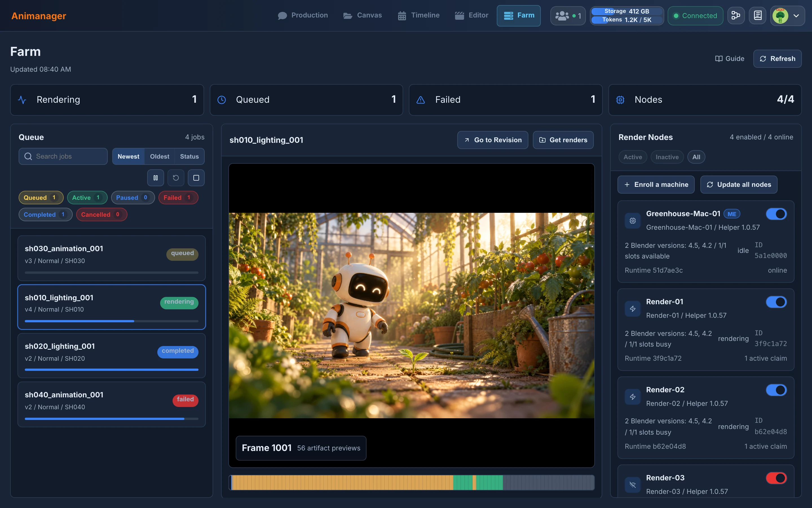Click the Get renders button
Viewport: 812px width, 508px height.
pos(563,140)
